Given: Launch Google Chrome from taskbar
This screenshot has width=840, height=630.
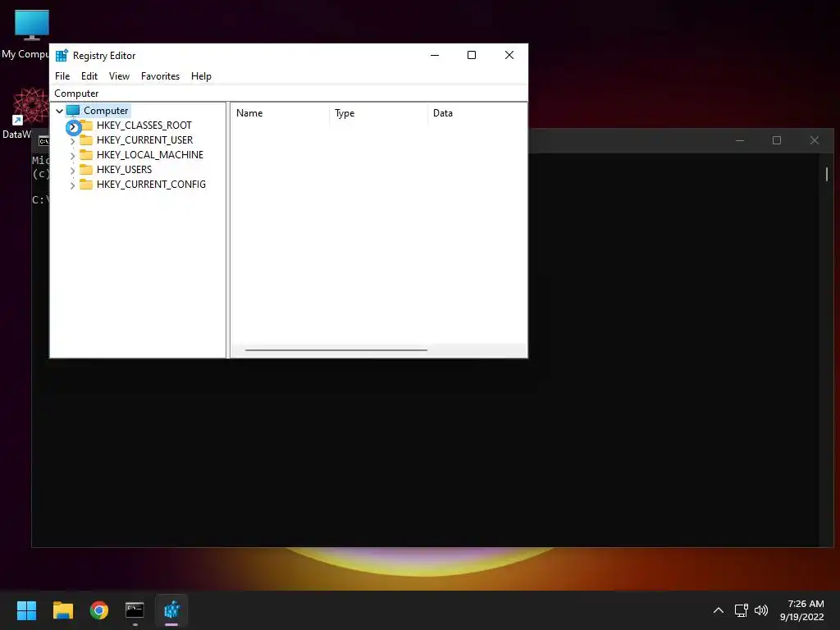Looking at the screenshot, I should tap(99, 610).
